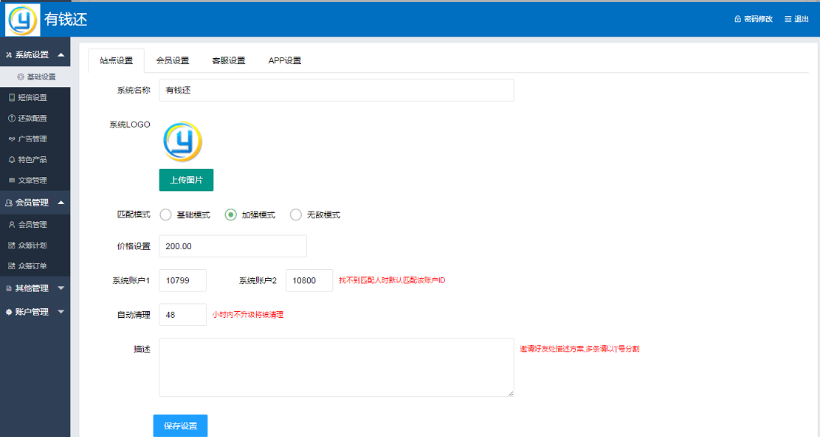Open the APP设置 tab
This screenshot has width=833, height=437.
[x=285, y=61]
